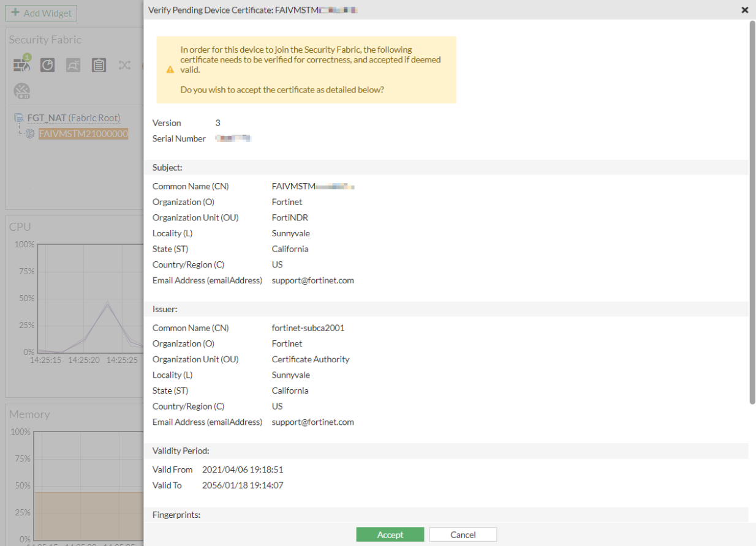Click the disabled round icon below firewall icon

click(22, 91)
